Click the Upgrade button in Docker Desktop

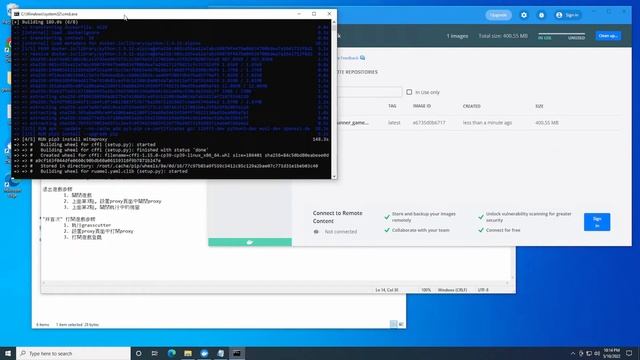pos(498,15)
